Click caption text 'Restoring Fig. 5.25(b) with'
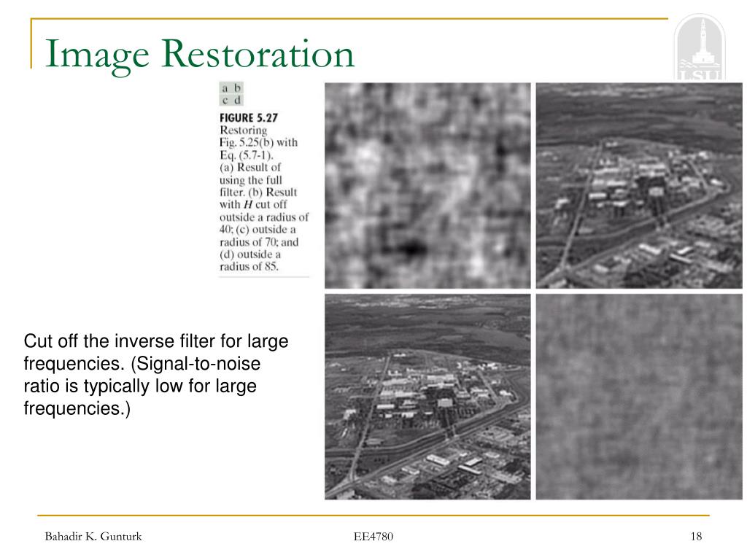The image size is (747, 560). coord(258,136)
